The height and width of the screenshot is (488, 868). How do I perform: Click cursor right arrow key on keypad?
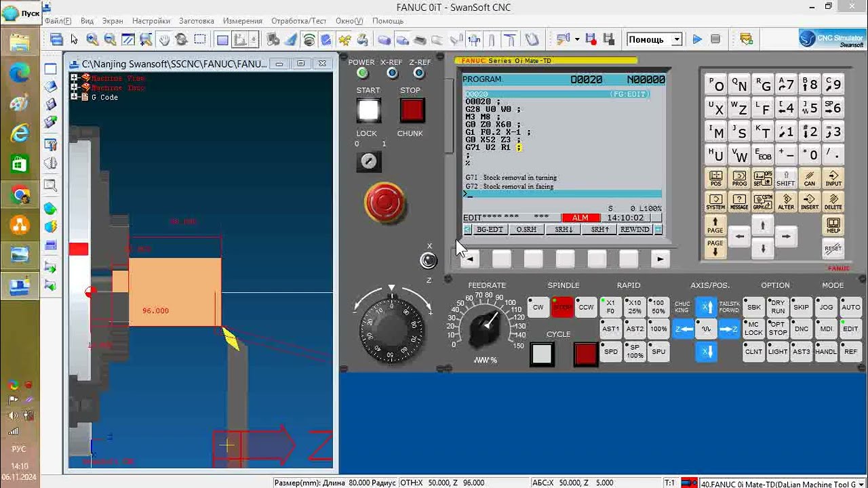click(x=786, y=237)
